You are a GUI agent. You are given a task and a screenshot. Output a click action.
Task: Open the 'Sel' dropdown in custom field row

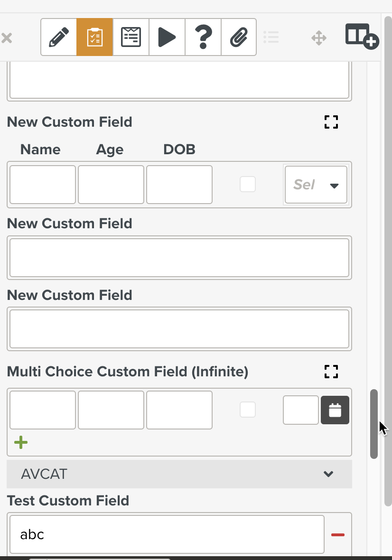click(x=316, y=185)
